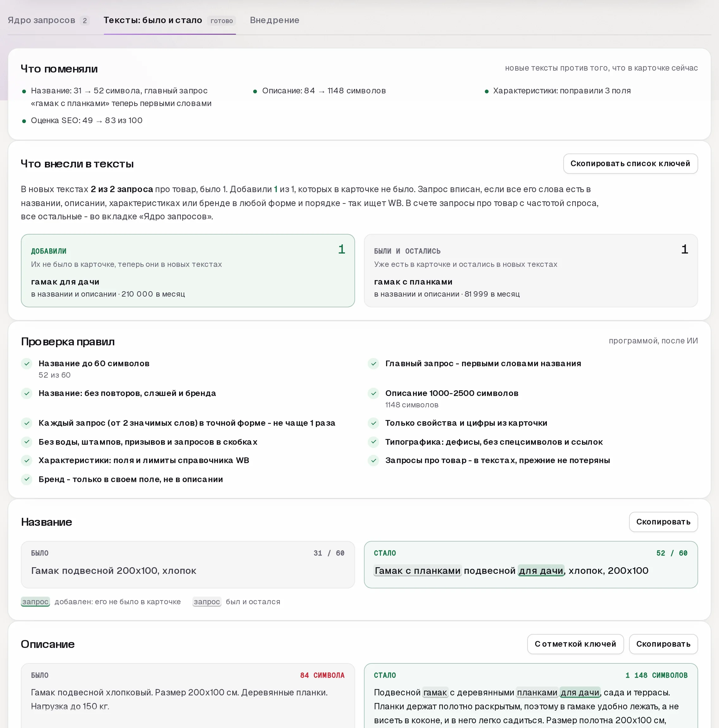Click the «программой, после ИИ» note
Viewport: 719px width, 728px height.
pos(653,341)
